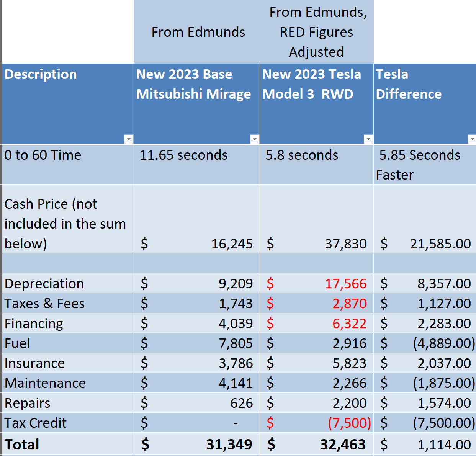Viewport: 476px width, 456px height.
Task: Select the "Tax Credit" row label
Action: (x=36, y=423)
